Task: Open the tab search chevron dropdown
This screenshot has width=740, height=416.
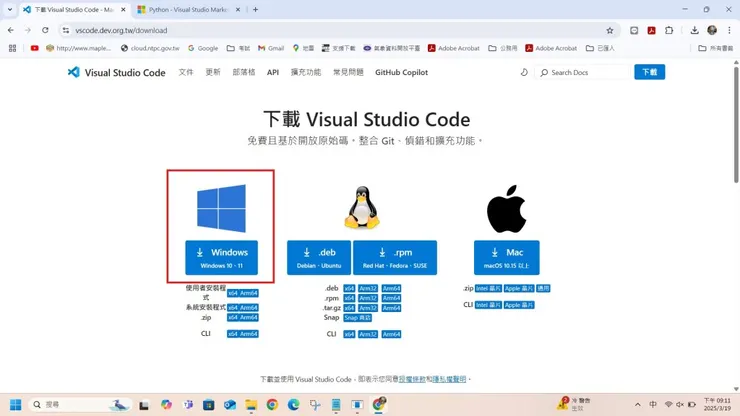Action: click(9, 9)
